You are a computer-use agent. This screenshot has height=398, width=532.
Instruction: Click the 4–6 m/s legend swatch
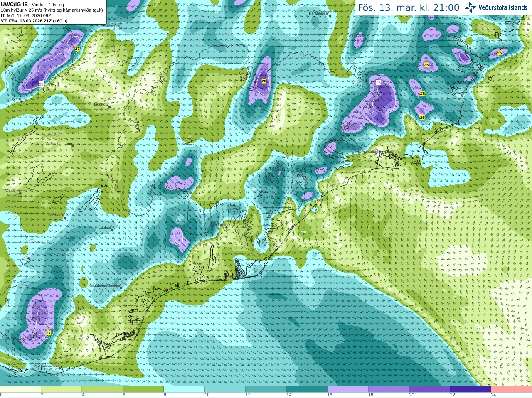102,389
